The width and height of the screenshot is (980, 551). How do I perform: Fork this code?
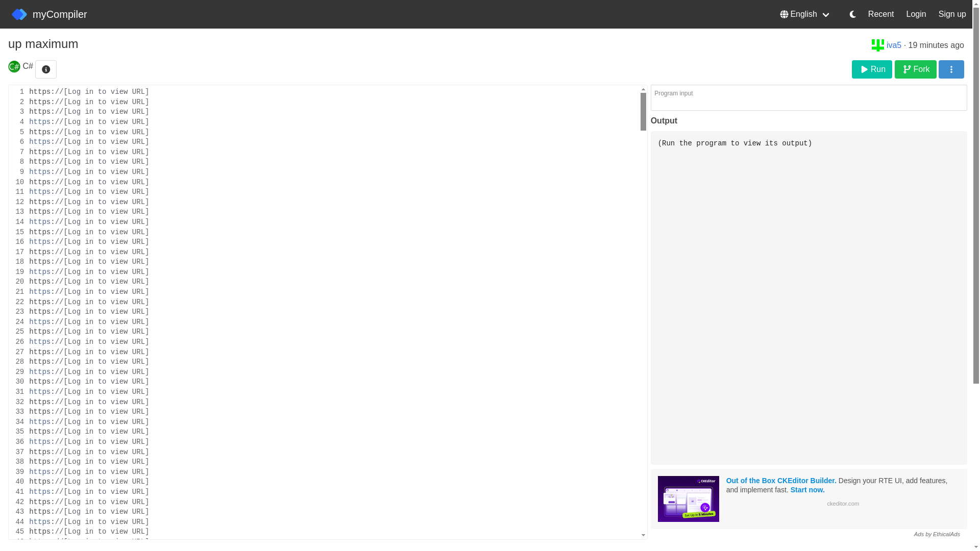click(x=915, y=69)
